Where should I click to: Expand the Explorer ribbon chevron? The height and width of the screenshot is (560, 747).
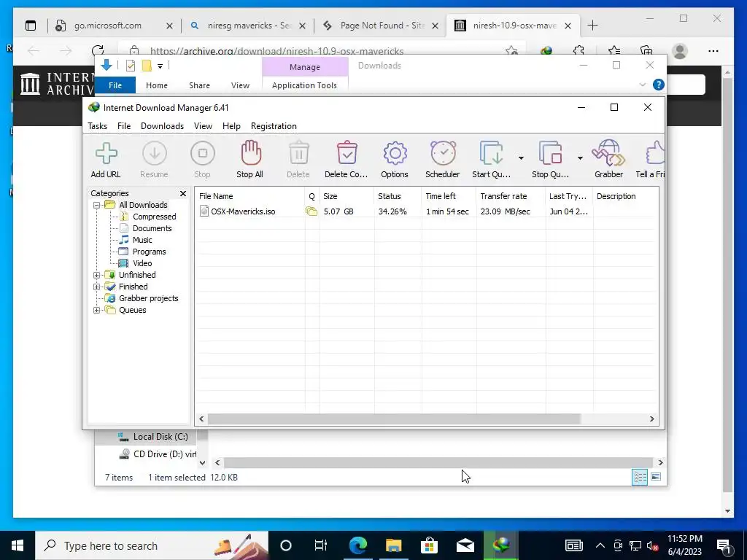[643, 85]
